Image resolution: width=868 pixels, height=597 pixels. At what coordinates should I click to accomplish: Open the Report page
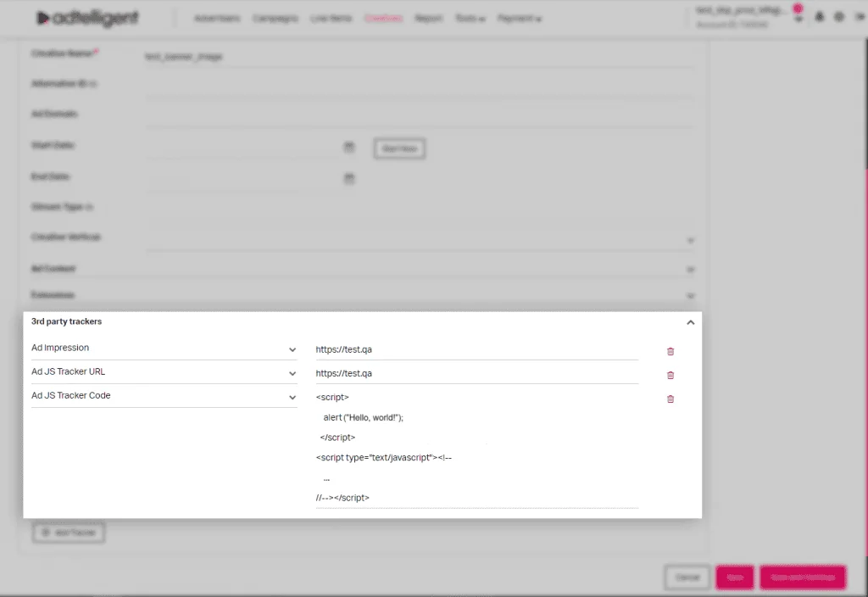tap(428, 19)
